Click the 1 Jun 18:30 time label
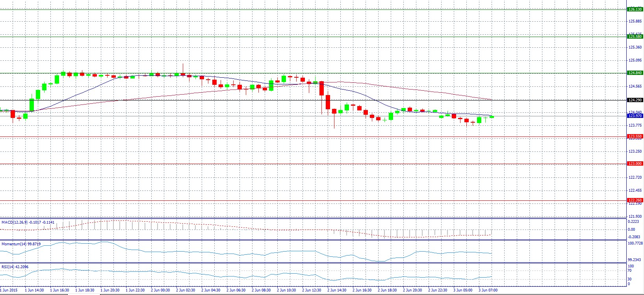 (85, 290)
